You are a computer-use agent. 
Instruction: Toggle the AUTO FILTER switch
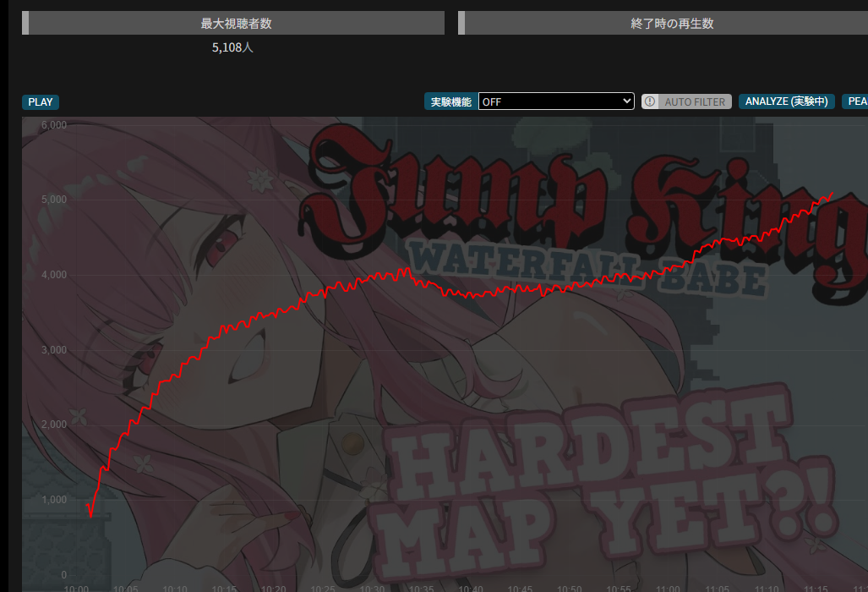(686, 101)
